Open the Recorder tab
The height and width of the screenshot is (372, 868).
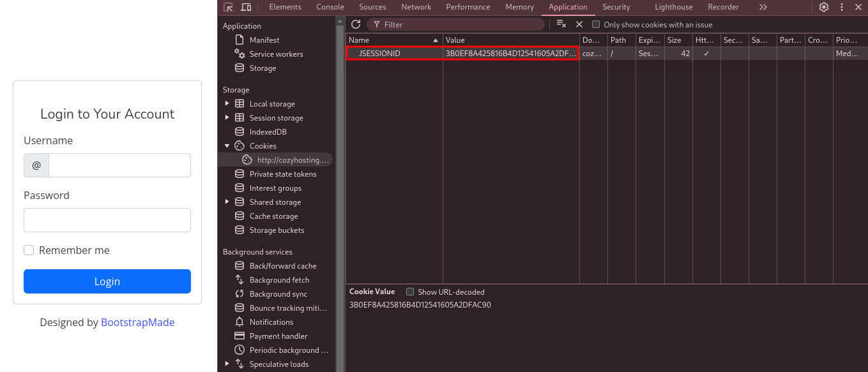pos(723,7)
